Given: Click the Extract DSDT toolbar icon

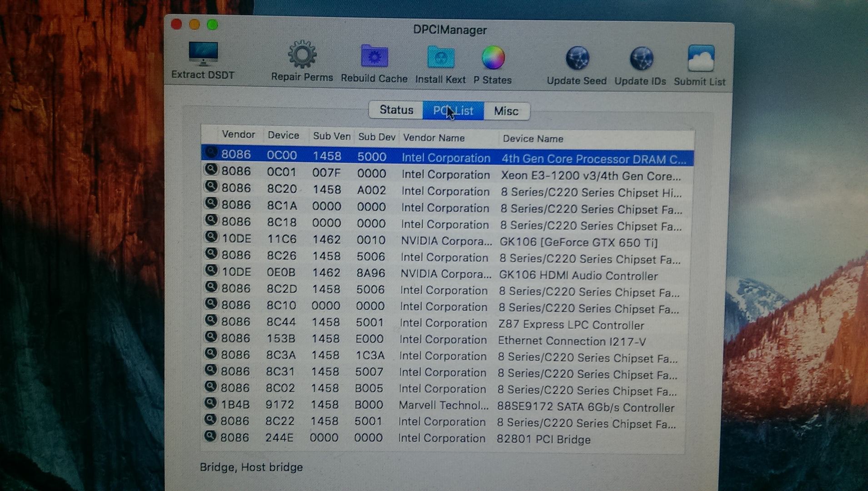Looking at the screenshot, I should [x=203, y=54].
